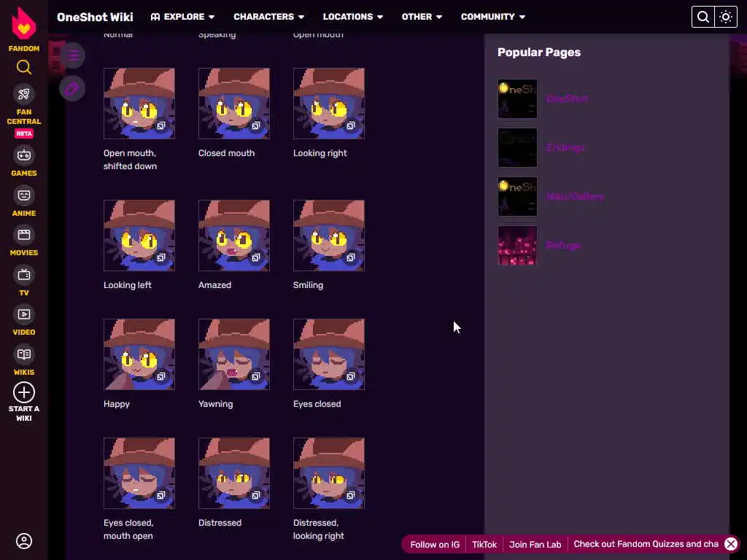Click the edit pencil icon
Image resolution: width=747 pixels, height=560 pixels.
[x=72, y=88]
